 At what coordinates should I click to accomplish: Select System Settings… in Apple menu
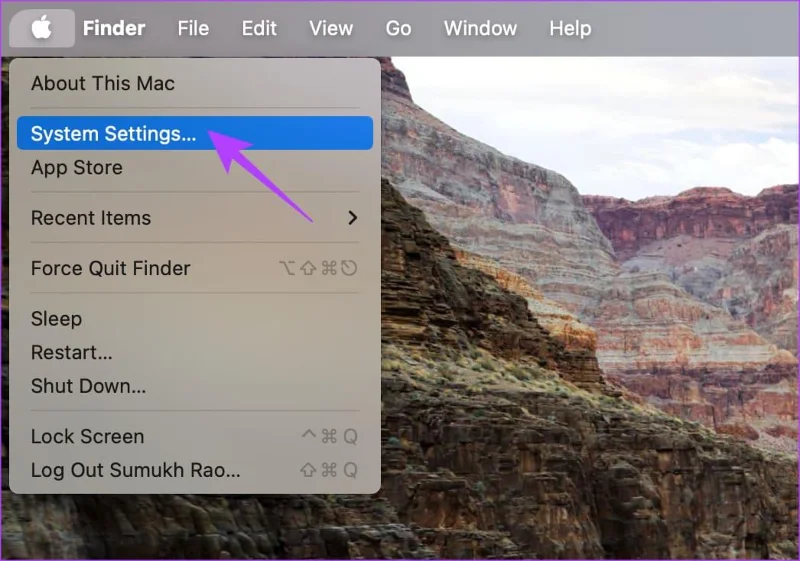coord(195,133)
